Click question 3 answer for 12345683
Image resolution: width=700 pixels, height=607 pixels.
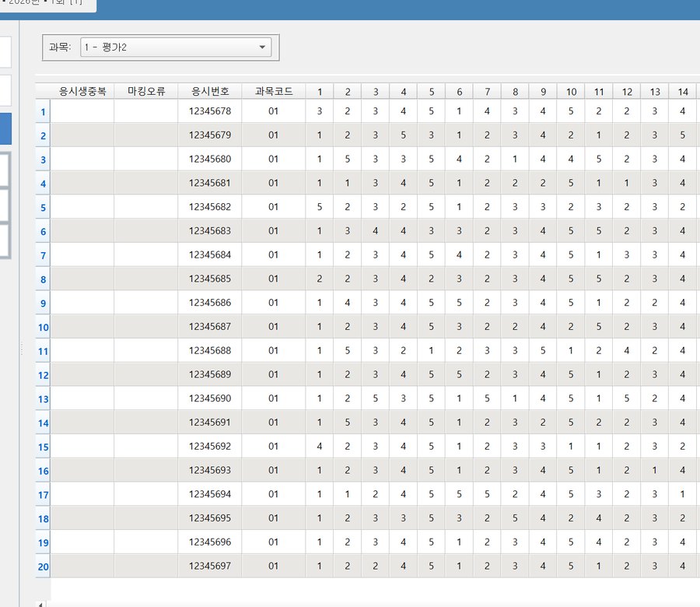coord(375,230)
